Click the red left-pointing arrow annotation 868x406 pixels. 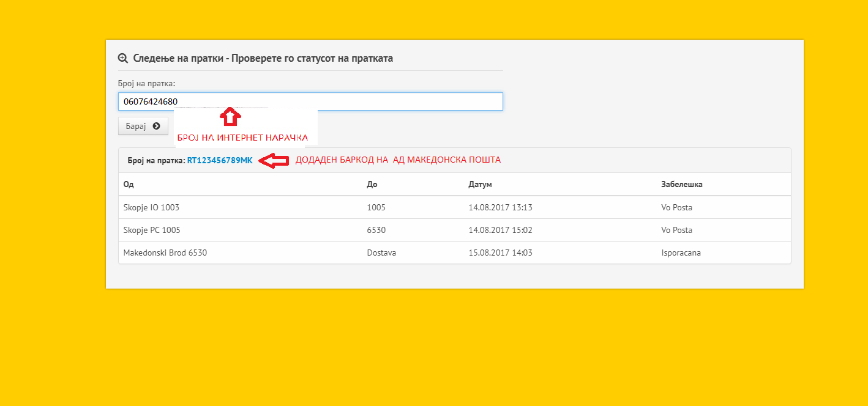274,160
